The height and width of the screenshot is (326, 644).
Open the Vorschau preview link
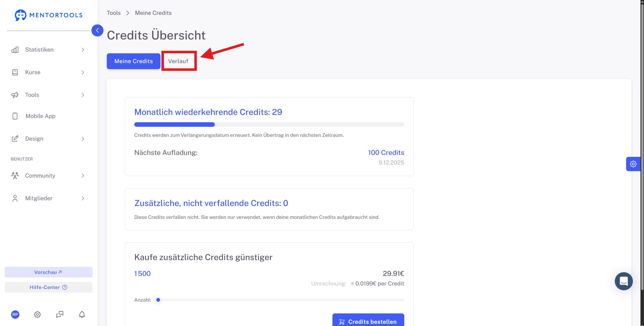49,272
